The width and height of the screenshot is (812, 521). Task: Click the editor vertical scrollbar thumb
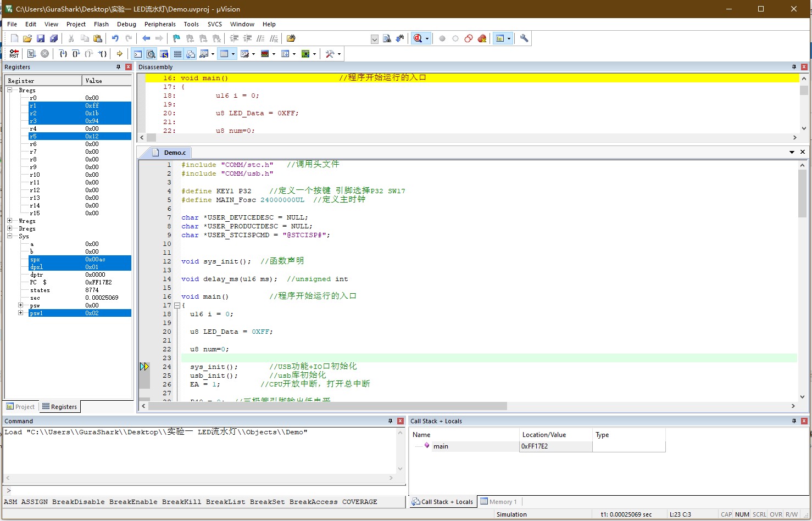tap(803, 194)
